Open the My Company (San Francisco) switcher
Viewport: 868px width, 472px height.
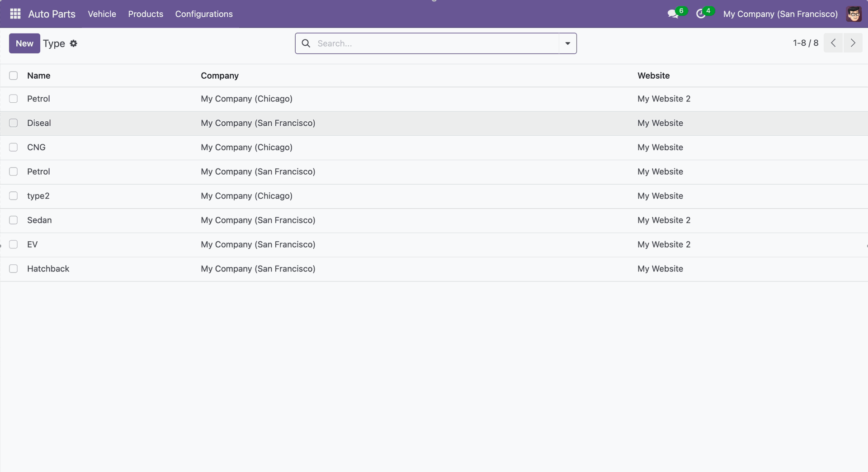780,14
